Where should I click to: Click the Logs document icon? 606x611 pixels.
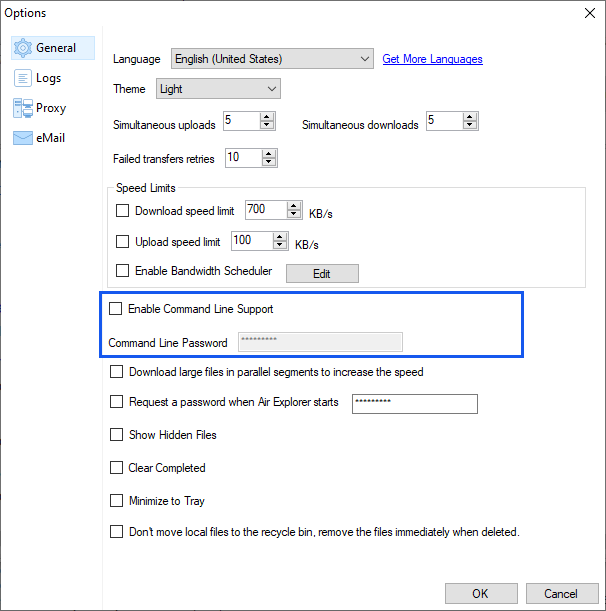(x=23, y=78)
